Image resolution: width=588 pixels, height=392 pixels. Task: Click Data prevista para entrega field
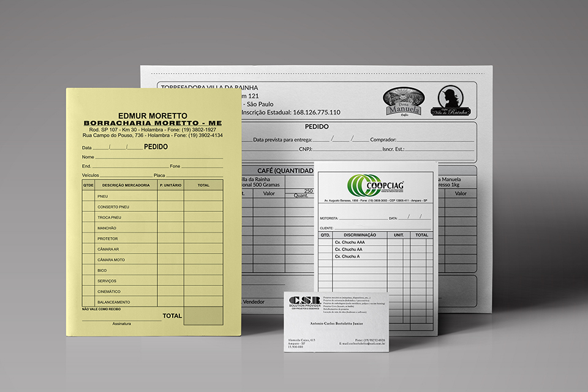[x=311, y=140]
